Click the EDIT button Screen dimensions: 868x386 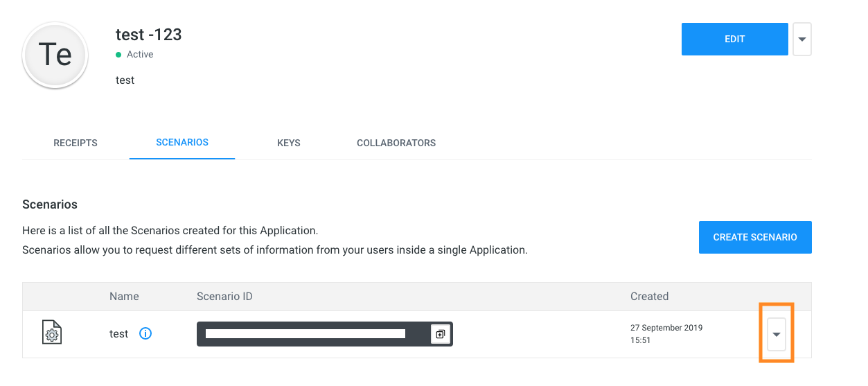point(735,40)
